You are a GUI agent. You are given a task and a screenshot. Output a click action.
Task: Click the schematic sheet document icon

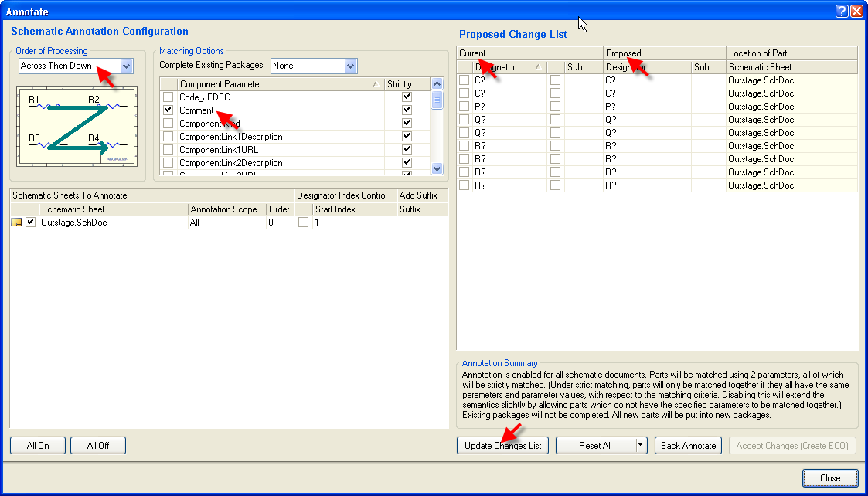(16, 223)
